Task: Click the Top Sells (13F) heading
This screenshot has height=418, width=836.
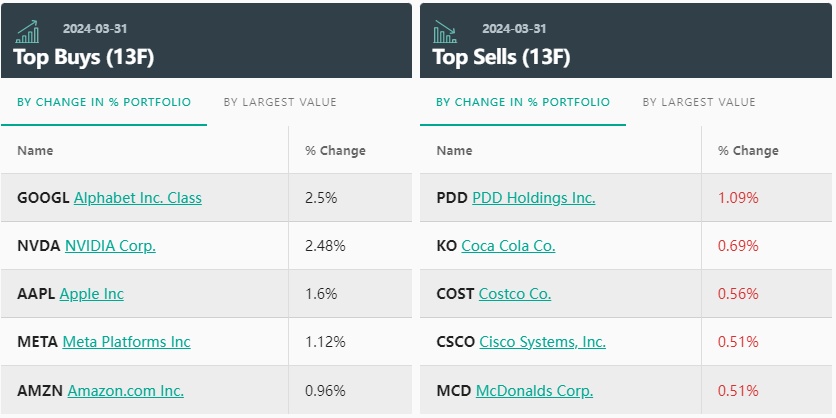Action: [x=501, y=57]
